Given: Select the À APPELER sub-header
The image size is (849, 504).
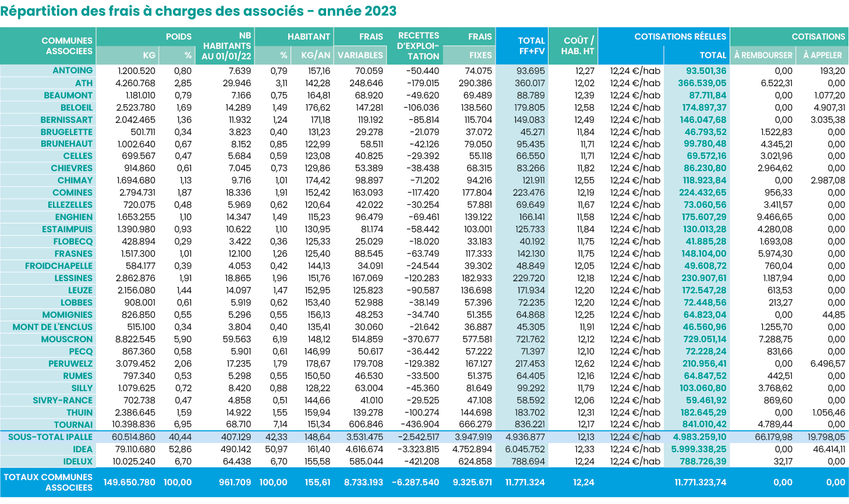Looking at the screenshot, I should click(822, 55).
